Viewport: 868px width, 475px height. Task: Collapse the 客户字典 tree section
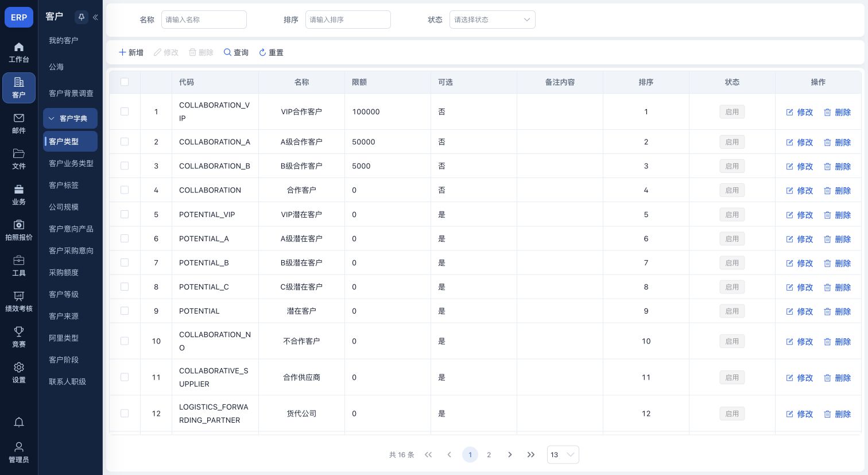tap(70, 118)
